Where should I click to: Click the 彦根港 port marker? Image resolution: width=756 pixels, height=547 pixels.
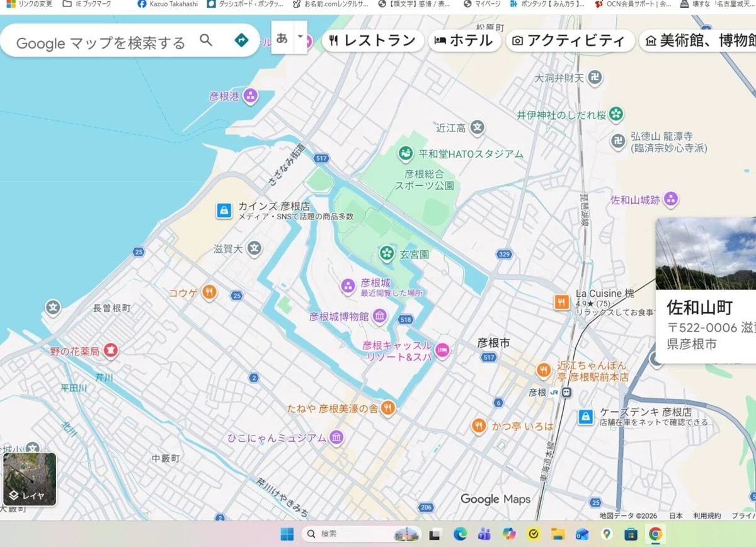[x=251, y=96]
